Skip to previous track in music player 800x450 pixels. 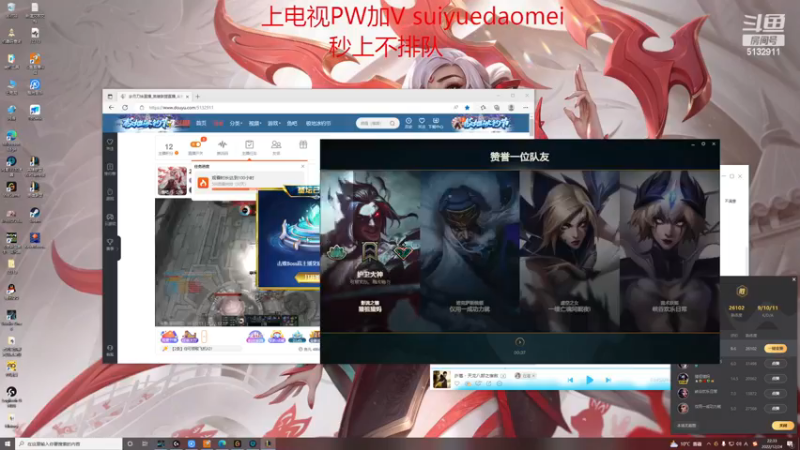click(x=570, y=380)
